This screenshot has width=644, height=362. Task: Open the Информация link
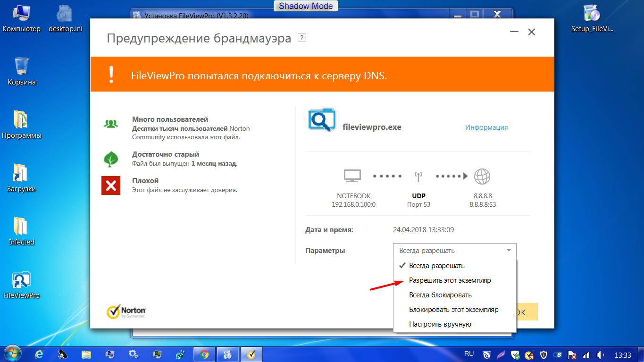point(486,127)
